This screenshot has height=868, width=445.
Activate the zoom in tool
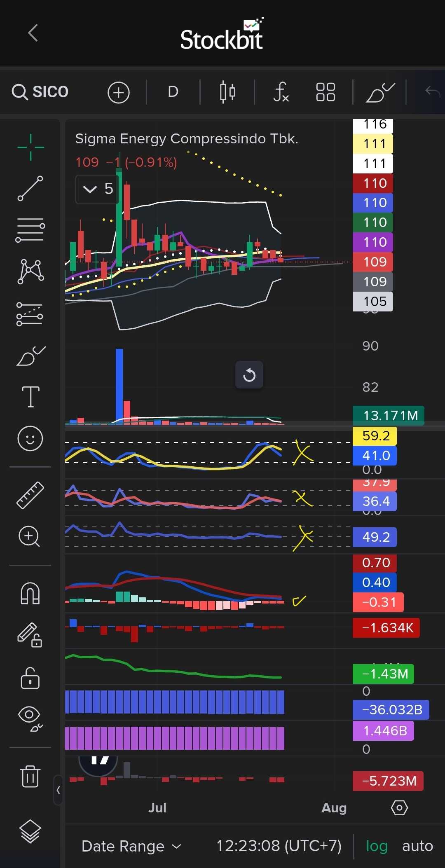[29, 536]
